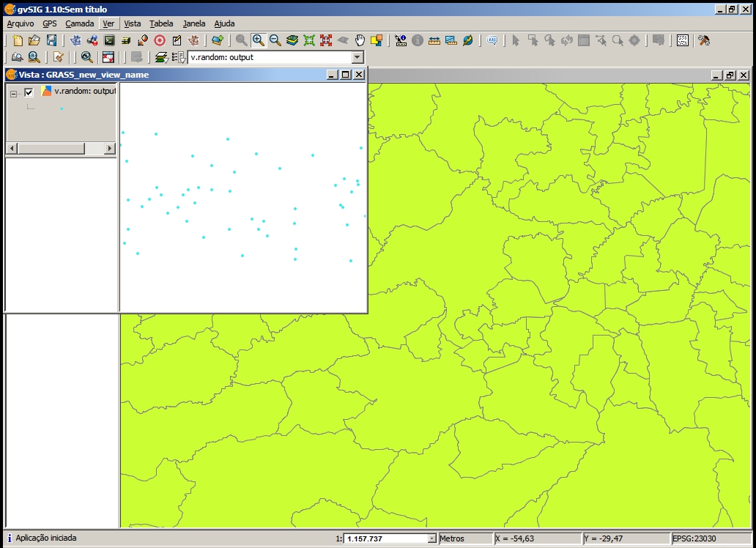This screenshot has width=756, height=548.
Task: Click the cyan point symbol in the legend
Action: pyautogui.click(x=62, y=108)
